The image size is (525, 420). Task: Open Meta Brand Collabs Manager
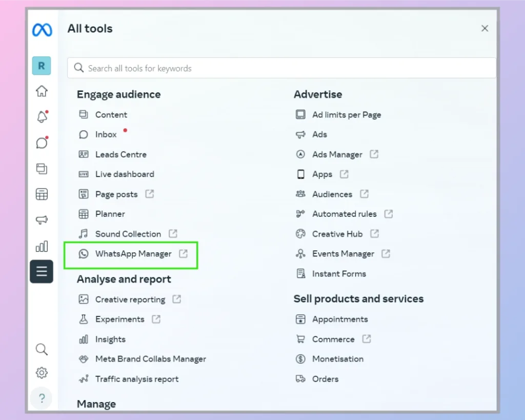(x=150, y=359)
